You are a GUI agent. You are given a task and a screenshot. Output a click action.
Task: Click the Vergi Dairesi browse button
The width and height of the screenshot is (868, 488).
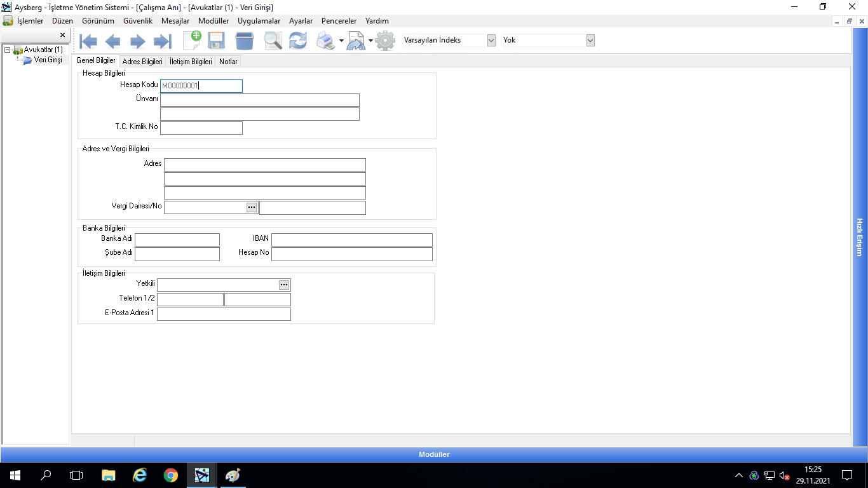tap(252, 207)
